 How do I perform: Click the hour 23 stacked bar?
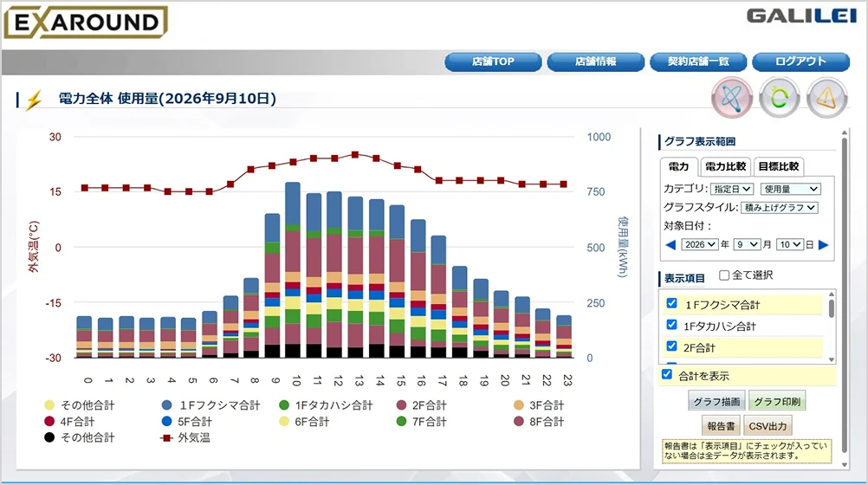[564, 337]
